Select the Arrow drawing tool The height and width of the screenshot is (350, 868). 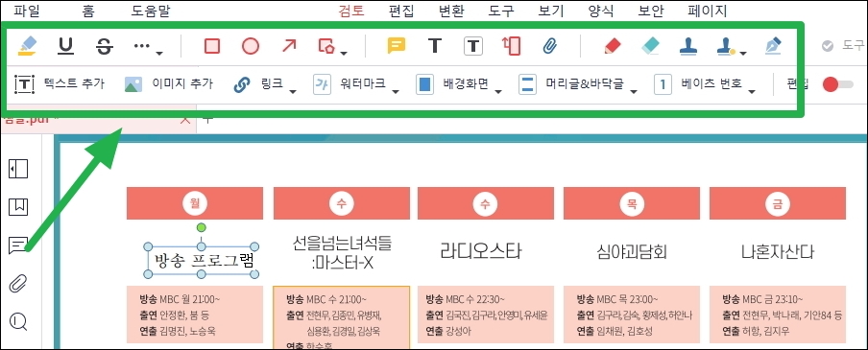click(x=289, y=46)
